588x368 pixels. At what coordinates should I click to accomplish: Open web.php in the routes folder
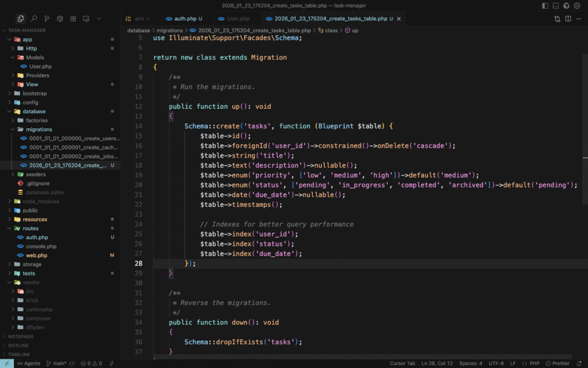click(37, 255)
